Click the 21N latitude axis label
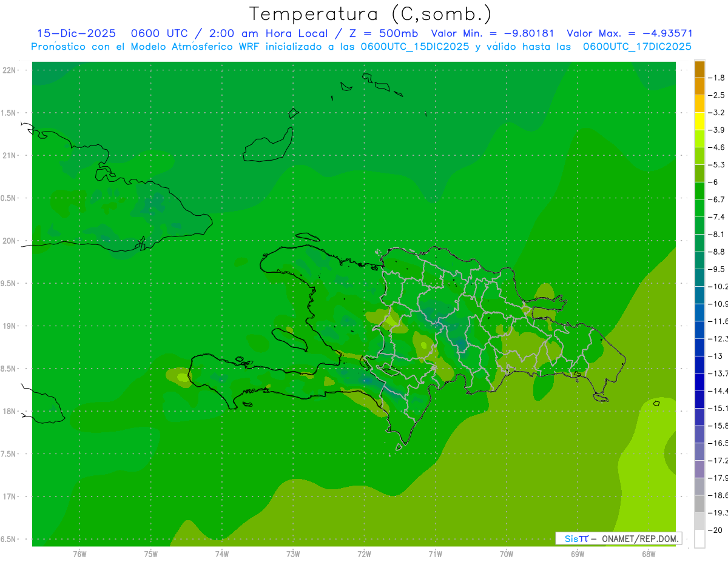This screenshot has height=562, width=728. tap(9, 156)
